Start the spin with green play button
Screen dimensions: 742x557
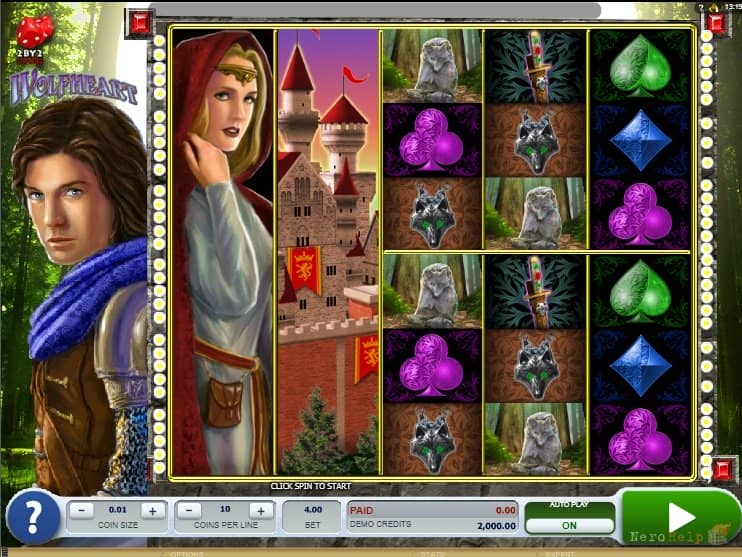point(680,517)
